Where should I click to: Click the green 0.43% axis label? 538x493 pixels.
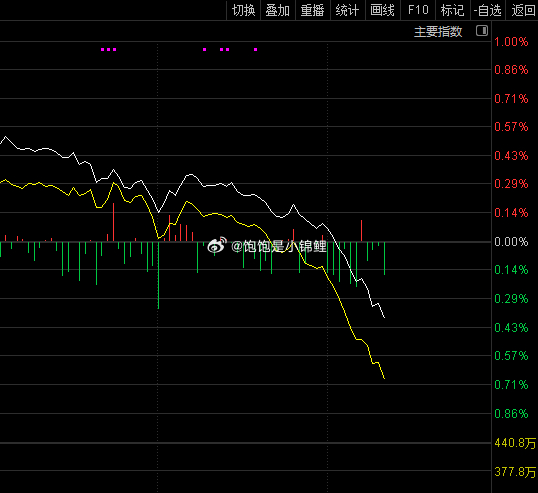[x=511, y=328]
